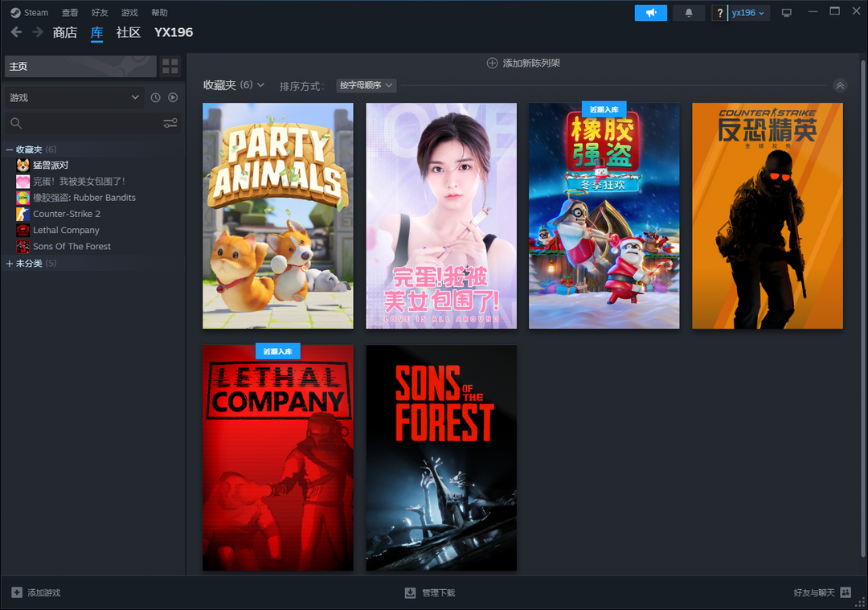Click the ready-to-play filter icon

tap(174, 97)
